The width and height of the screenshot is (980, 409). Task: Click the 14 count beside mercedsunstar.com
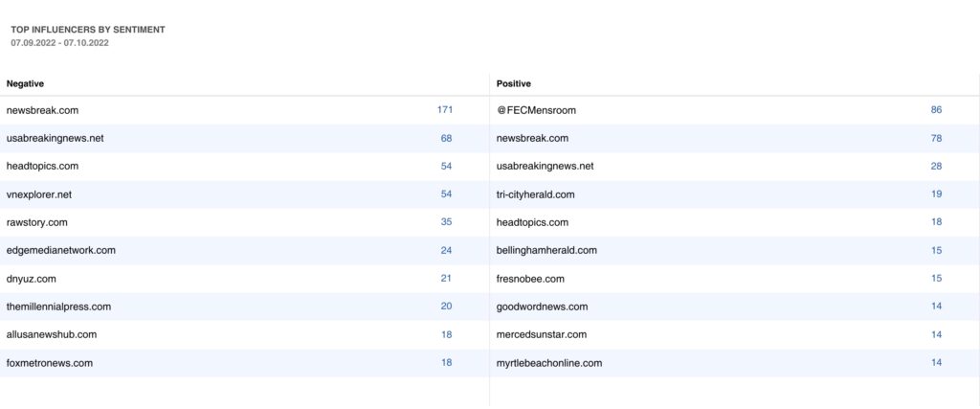click(x=936, y=334)
